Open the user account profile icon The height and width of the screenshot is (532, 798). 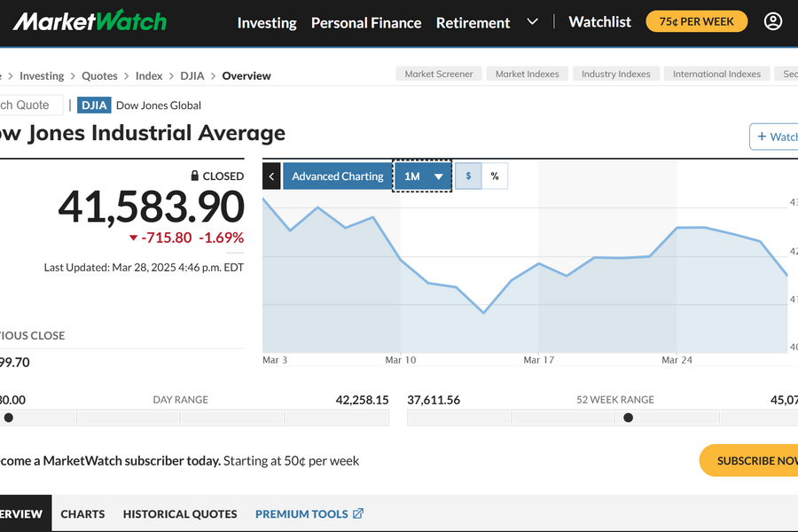pyautogui.click(x=773, y=21)
